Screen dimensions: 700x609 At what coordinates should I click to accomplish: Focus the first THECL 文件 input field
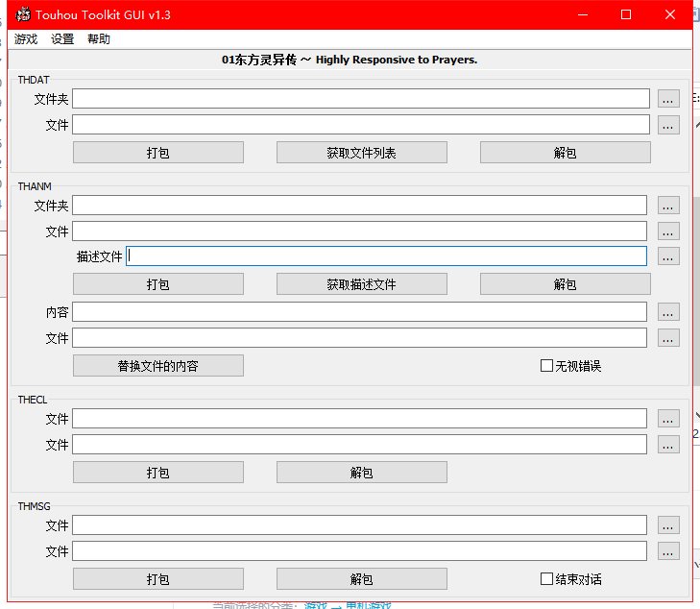359,419
